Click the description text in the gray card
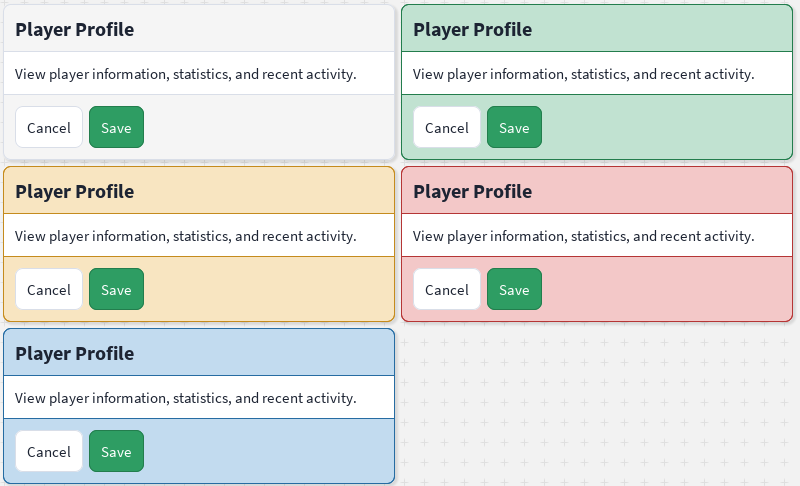Viewport: 800px width, 486px height. (x=186, y=74)
